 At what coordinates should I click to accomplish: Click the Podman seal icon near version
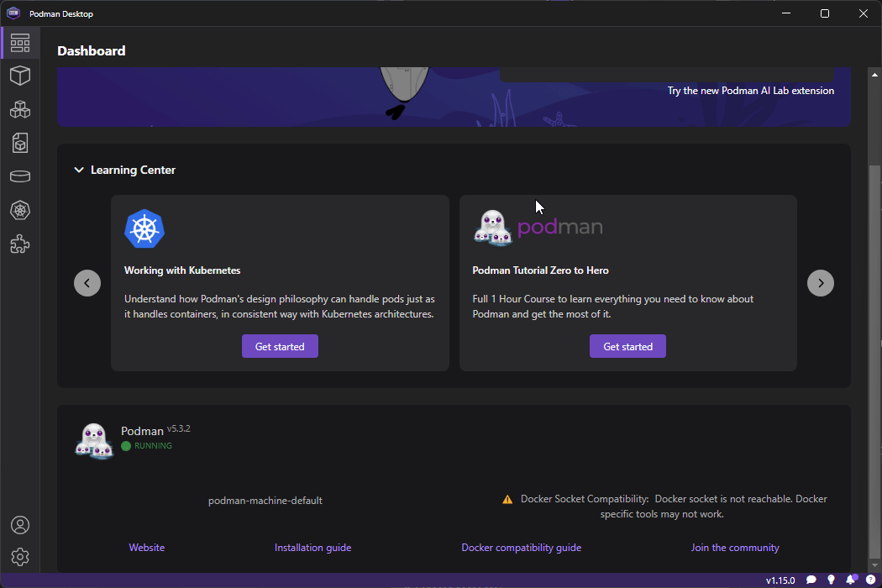point(94,441)
